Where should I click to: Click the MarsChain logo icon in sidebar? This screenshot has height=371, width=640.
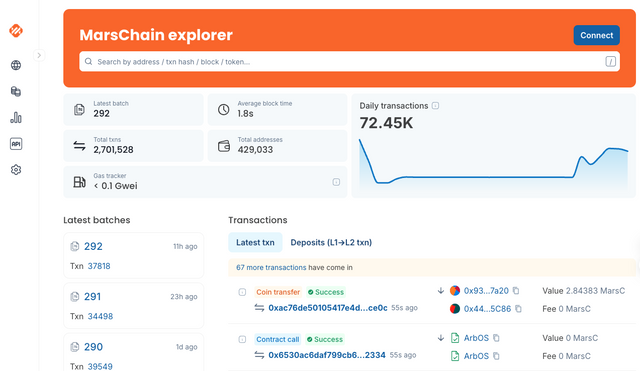click(16, 31)
